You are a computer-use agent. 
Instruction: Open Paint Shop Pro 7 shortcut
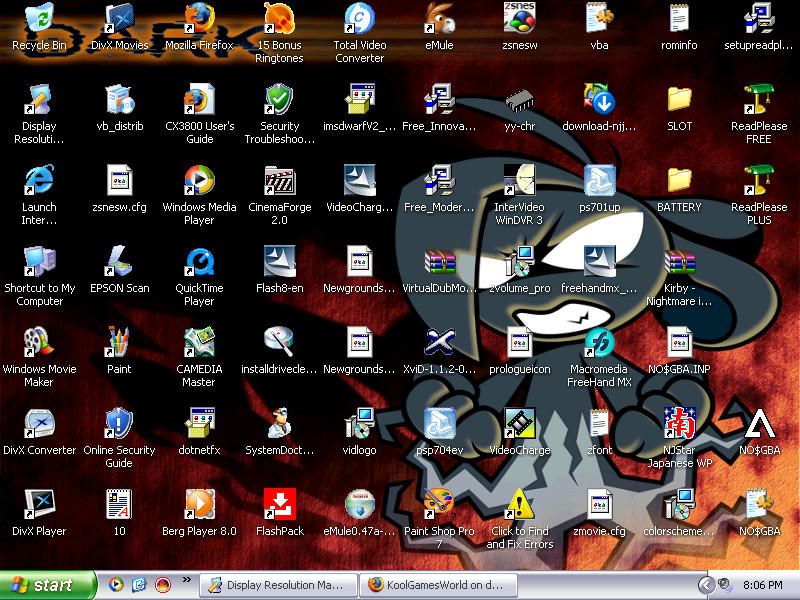[x=439, y=504]
